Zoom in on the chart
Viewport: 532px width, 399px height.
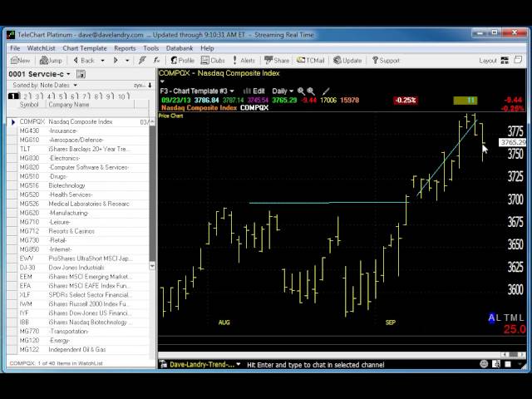click(301, 91)
